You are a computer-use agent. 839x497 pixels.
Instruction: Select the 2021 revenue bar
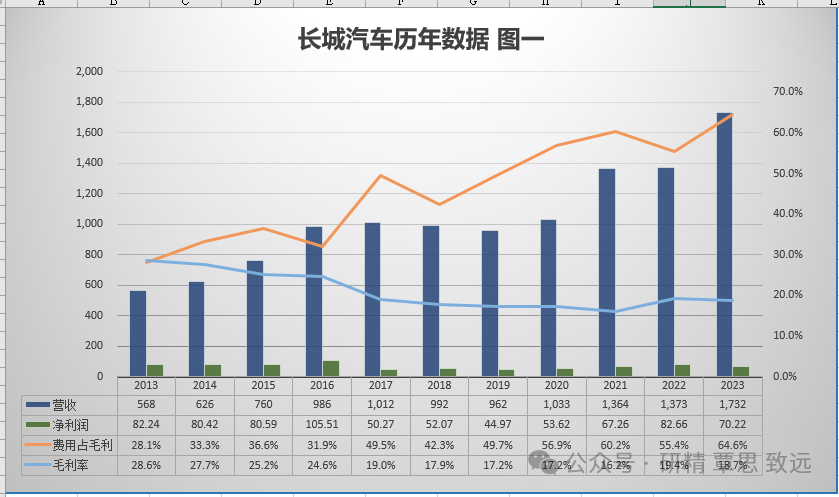pyautogui.click(x=607, y=272)
